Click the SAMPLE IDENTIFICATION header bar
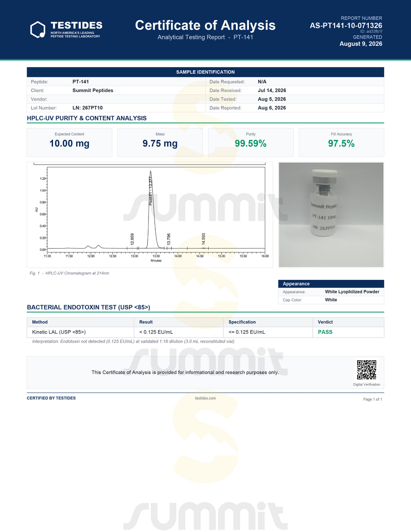This screenshot has height=532, width=411. pos(205,72)
